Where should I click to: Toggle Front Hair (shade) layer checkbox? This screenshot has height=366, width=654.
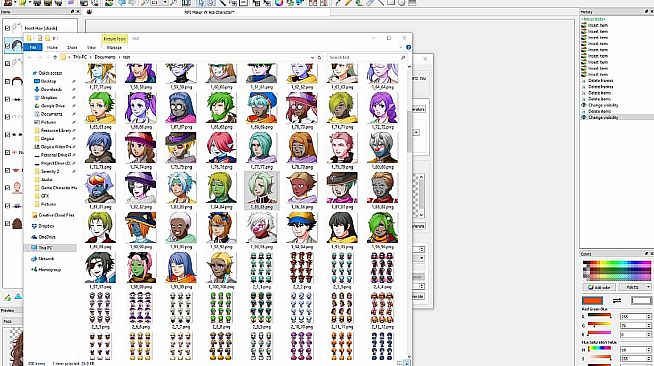point(7,28)
